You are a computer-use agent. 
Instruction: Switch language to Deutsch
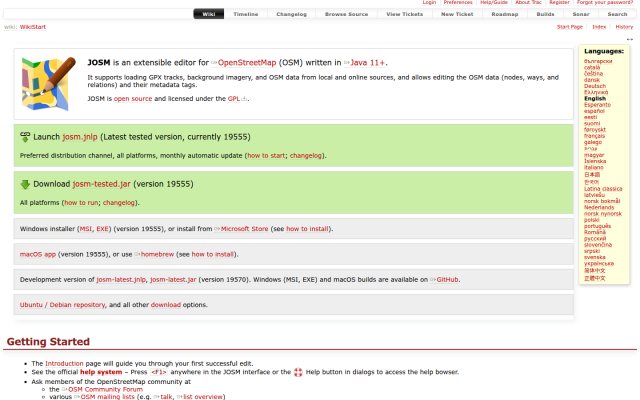click(x=595, y=86)
